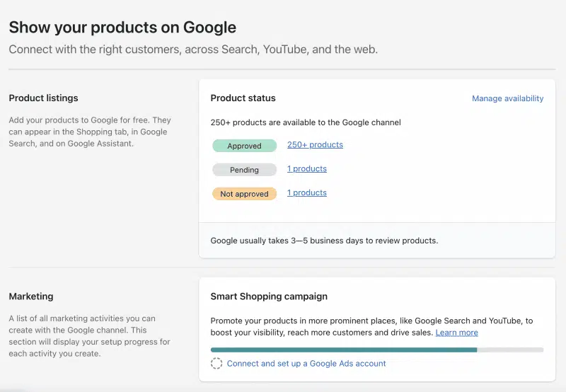
Task: Open the 1 products link beside Not approved
Action: click(306, 193)
